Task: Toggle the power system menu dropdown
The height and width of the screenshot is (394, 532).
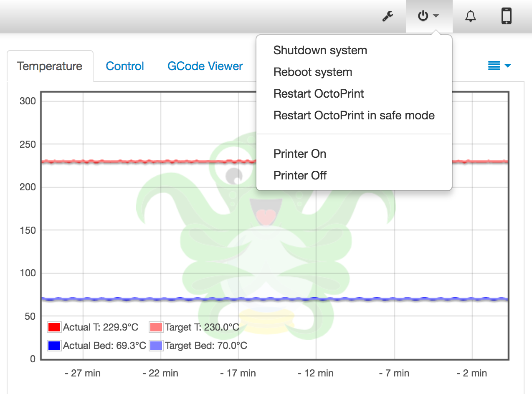Action: (x=429, y=16)
